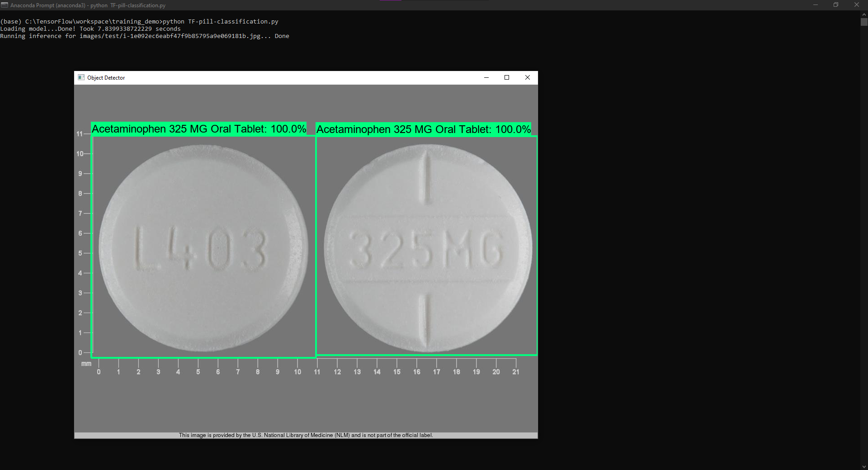Click the 'mm' ruler unit label
The height and width of the screenshot is (470, 868).
(x=86, y=364)
